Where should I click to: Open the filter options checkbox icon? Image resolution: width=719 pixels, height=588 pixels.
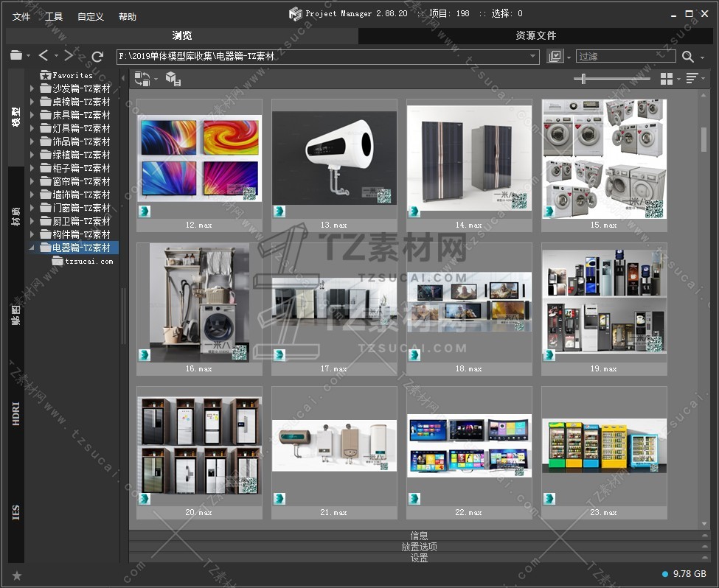pos(555,57)
